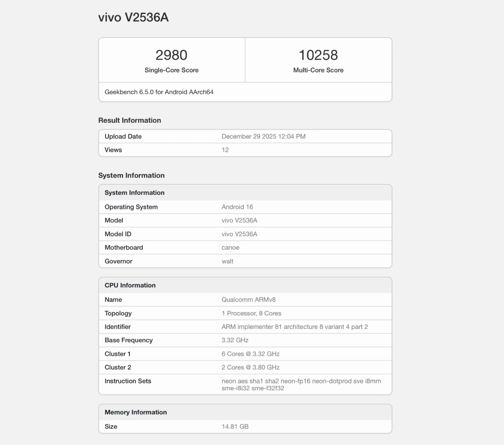Click the Governor value walt
The width and height of the screenshot is (504, 445).
click(227, 261)
